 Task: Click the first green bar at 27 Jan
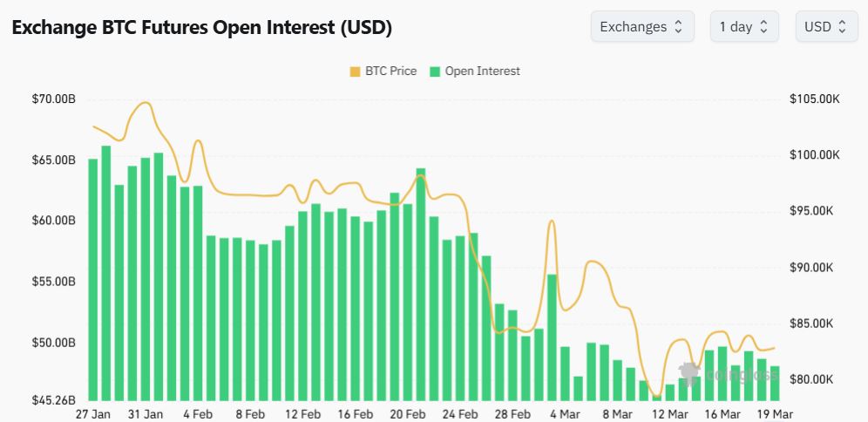(x=93, y=279)
